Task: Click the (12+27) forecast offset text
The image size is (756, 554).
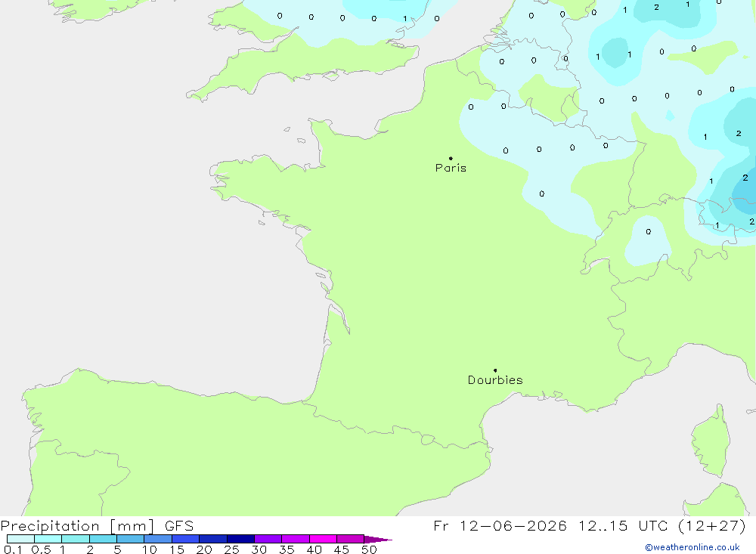Action: point(712,525)
